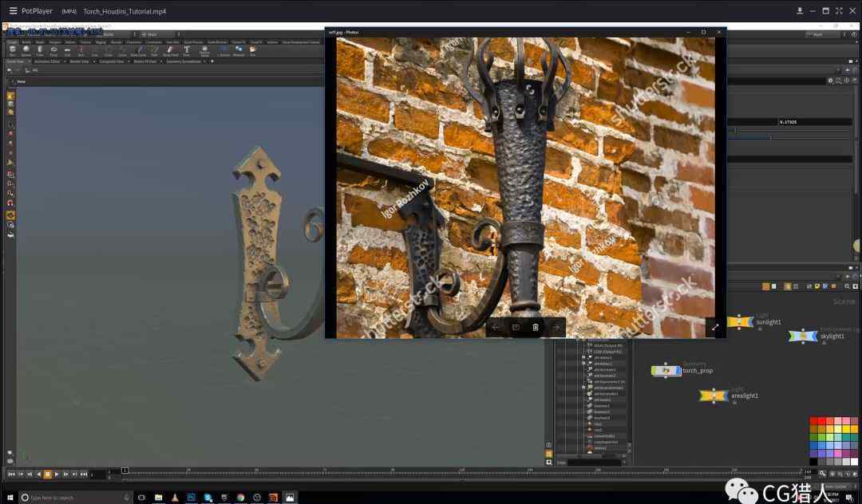862x504 pixels.
Task: Switch to the Composite View pane tab
Action: click(112, 61)
